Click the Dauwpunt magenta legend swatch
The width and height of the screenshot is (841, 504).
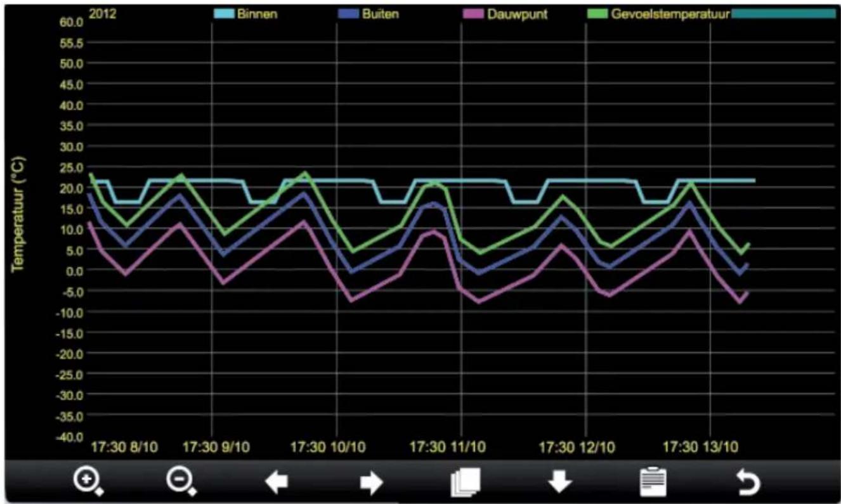tap(474, 14)
